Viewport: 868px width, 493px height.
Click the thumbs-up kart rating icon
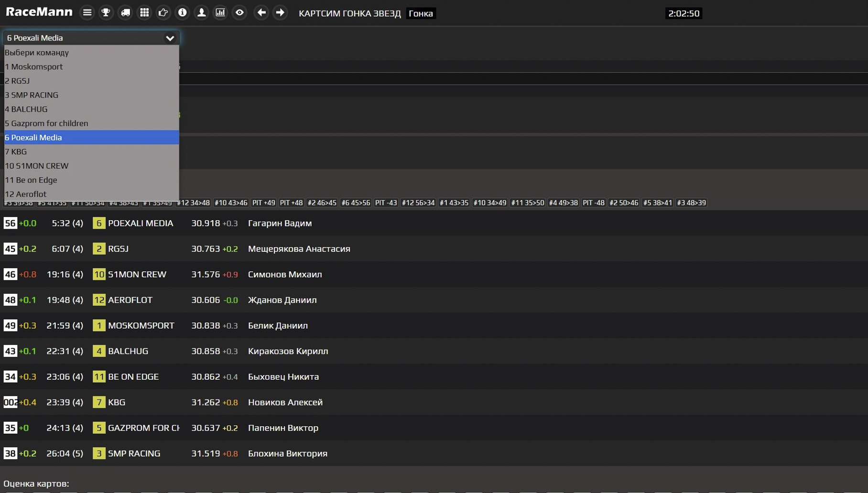[x=163, y=13]
